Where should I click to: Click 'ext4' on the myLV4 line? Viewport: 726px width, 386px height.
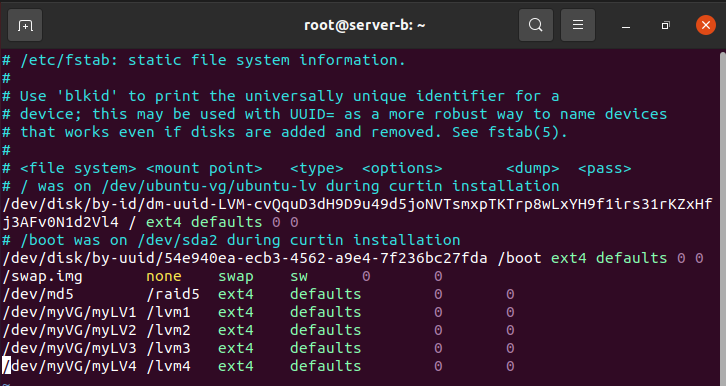click(236, 366)
